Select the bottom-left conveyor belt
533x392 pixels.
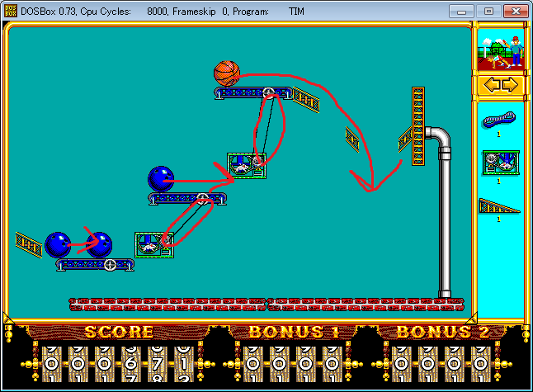[x=95, y=265]
